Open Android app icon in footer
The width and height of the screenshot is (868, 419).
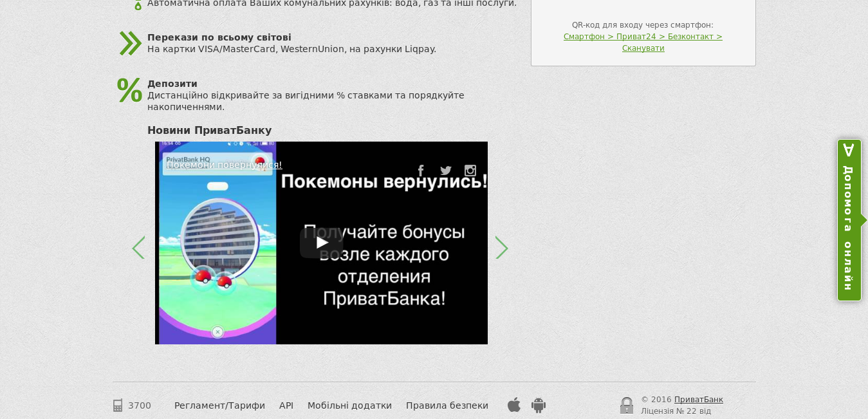point(539,405)
